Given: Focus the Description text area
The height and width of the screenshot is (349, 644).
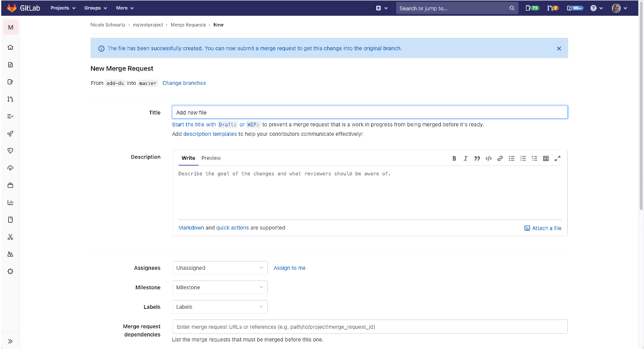Looking at the screenshot, I should 370,193.
